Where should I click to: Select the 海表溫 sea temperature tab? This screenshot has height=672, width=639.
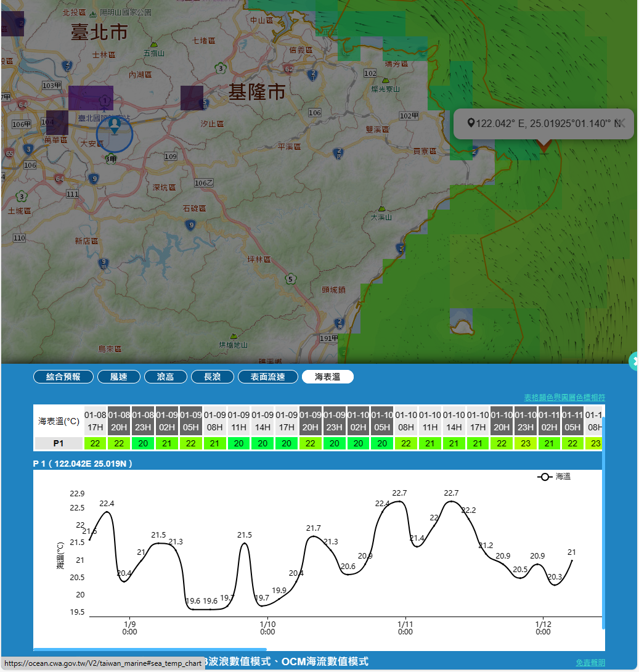[x=327, y=377]
